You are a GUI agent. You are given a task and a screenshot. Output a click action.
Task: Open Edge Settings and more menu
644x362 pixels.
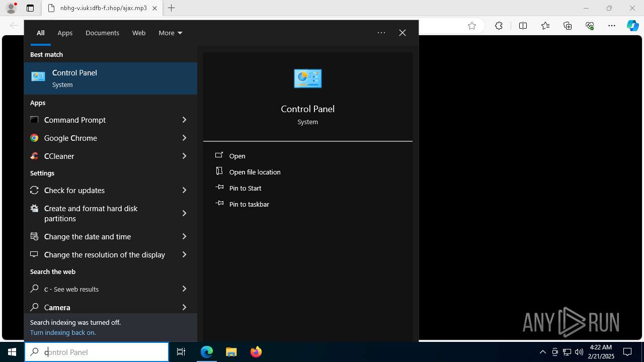click(x=612, y=26)
